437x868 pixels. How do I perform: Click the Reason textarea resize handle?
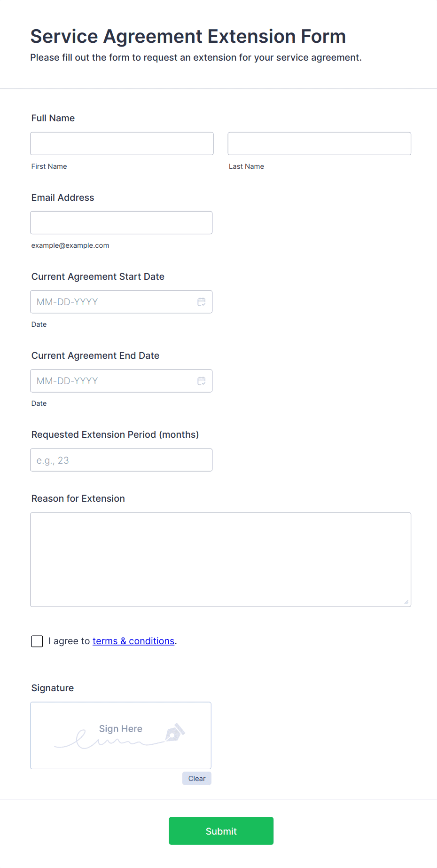click(x=406, y=602)
